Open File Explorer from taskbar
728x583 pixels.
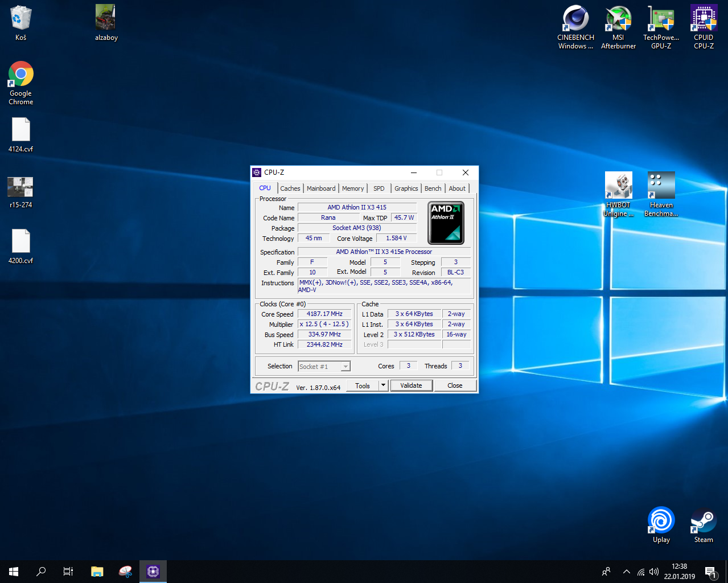pyautogui.click(x=97, y=572)
